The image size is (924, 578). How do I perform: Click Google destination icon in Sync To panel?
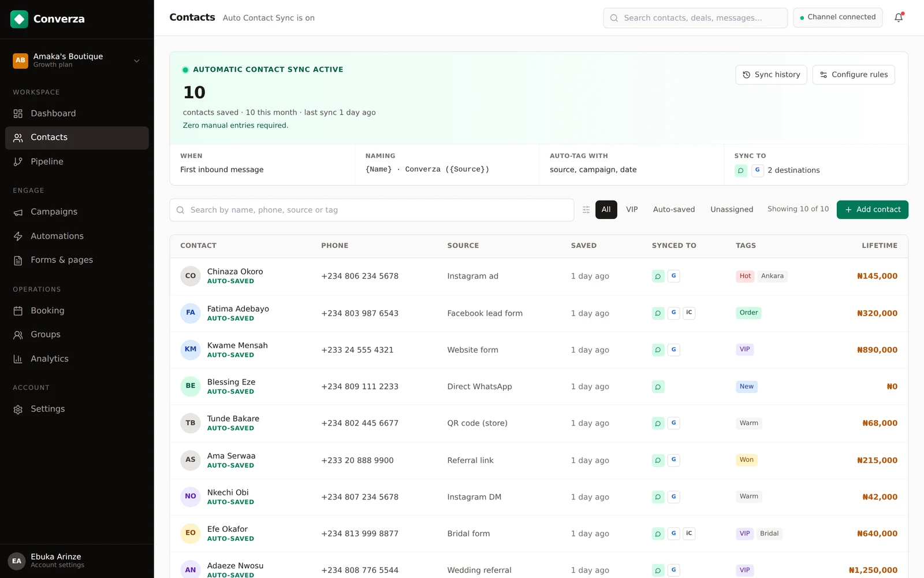click(757, 170)
